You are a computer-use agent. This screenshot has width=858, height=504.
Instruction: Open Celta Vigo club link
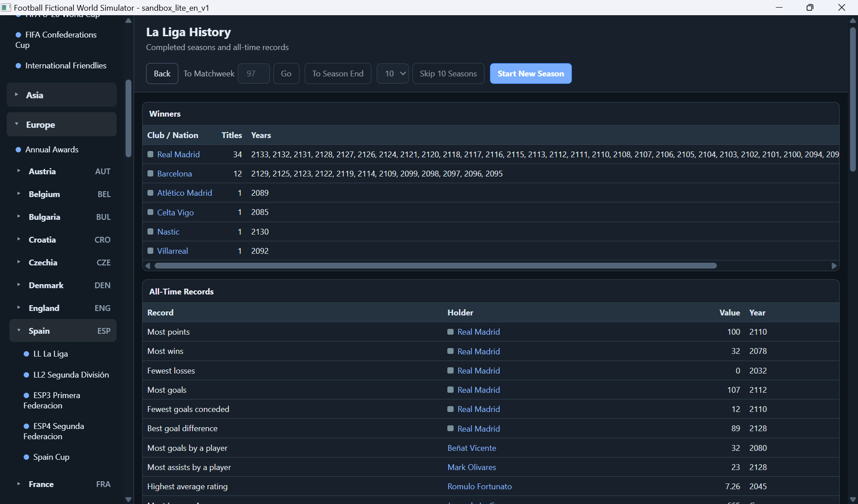pyautogui.click(x=175, y=212)
